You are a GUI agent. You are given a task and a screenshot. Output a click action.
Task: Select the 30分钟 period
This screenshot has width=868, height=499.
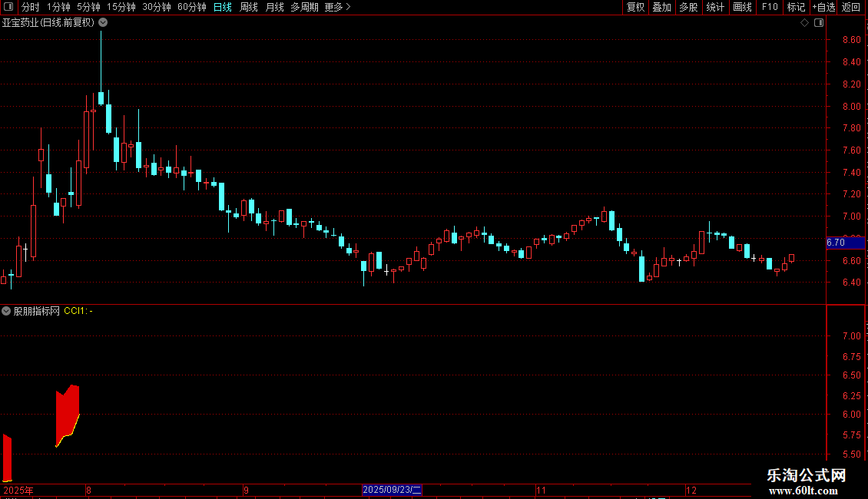click(156, 7)
